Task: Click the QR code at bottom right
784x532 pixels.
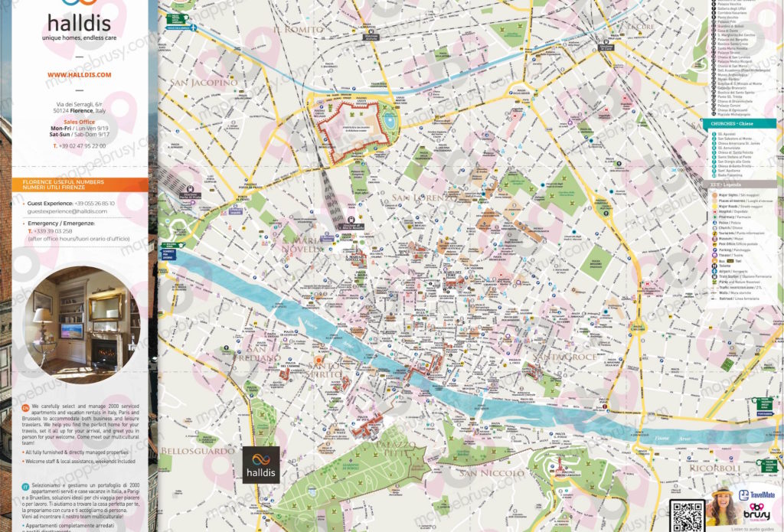Action: tap(687, 515)
